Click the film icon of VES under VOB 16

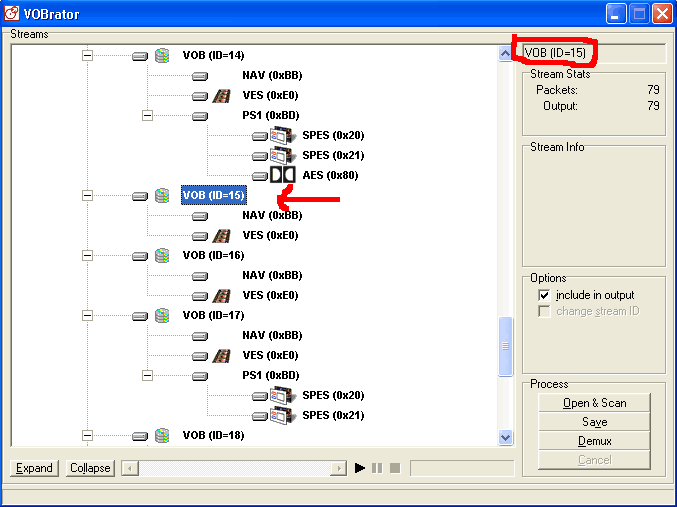[221, 295]
